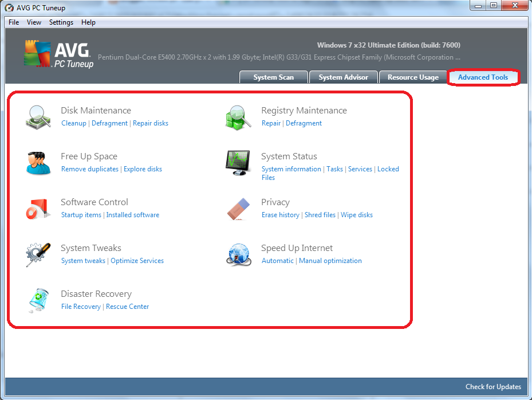Click the Privacy eraser icon

239,209
